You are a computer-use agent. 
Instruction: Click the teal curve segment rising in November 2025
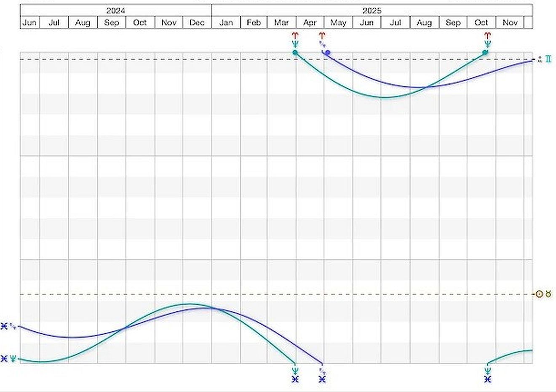tap(510, 354)
